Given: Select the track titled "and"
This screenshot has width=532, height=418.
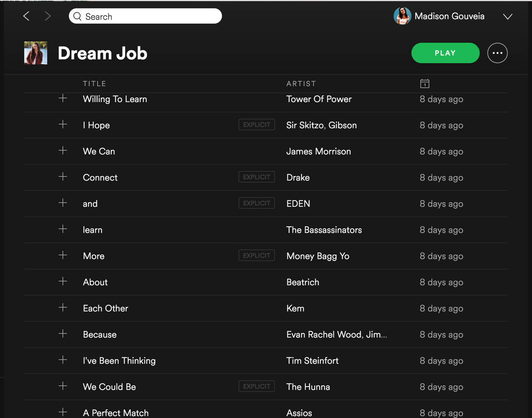Looking at the screenshot, I should [90, 204].
